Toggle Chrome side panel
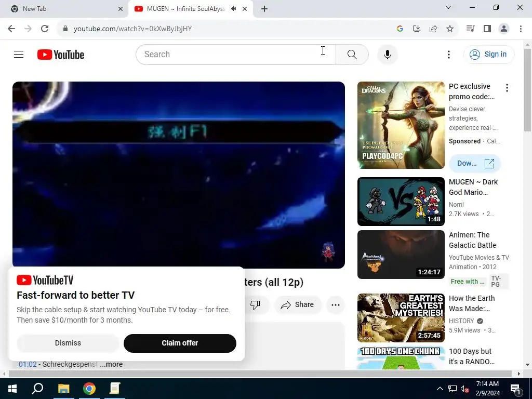The width and height of the screenshot is (532, 399). point(487,29)
